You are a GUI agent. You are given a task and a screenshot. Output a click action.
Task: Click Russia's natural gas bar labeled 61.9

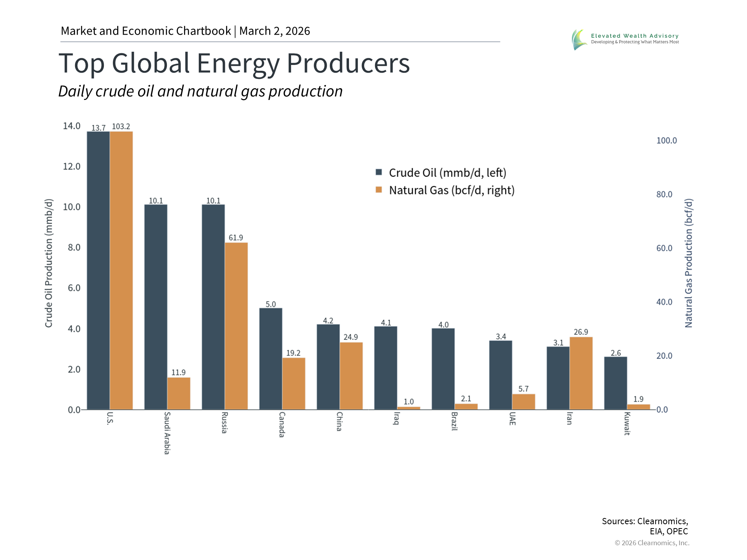[x=236, y=326]
